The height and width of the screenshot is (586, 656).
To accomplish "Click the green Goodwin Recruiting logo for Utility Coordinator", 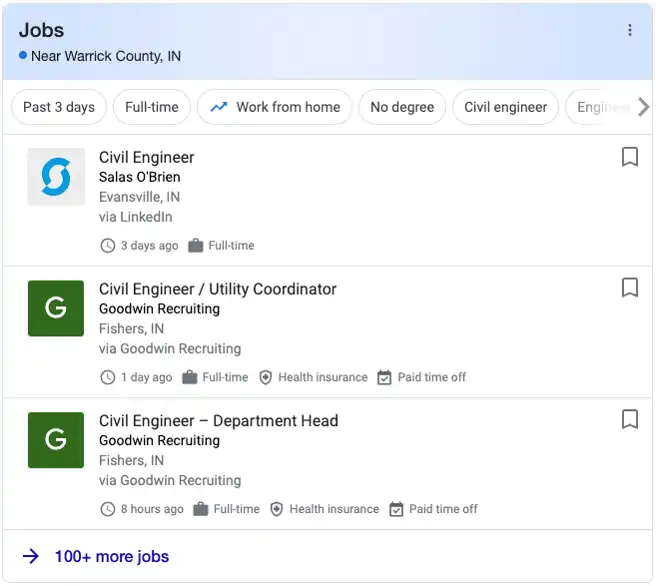I will tap(56, 308).
